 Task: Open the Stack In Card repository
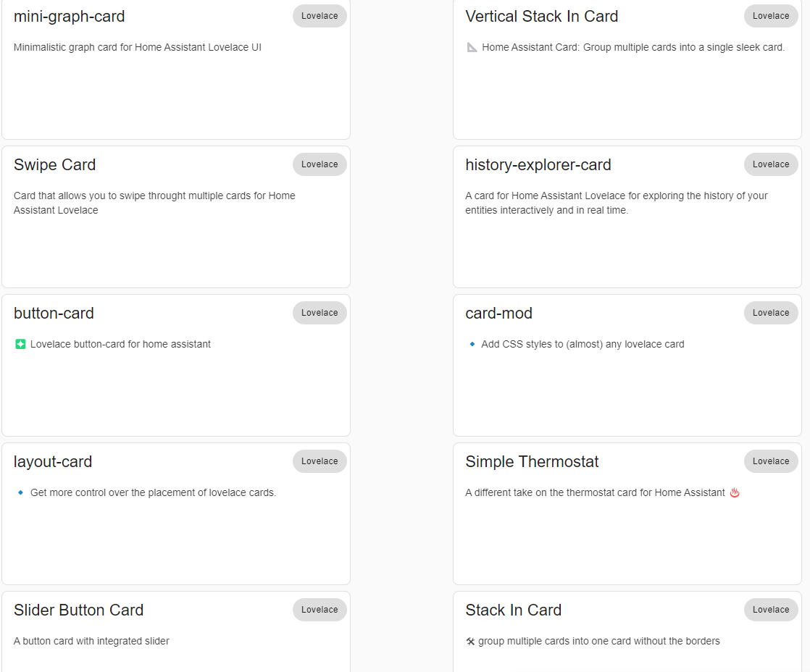pyautogui.click(x=514, y=610)
